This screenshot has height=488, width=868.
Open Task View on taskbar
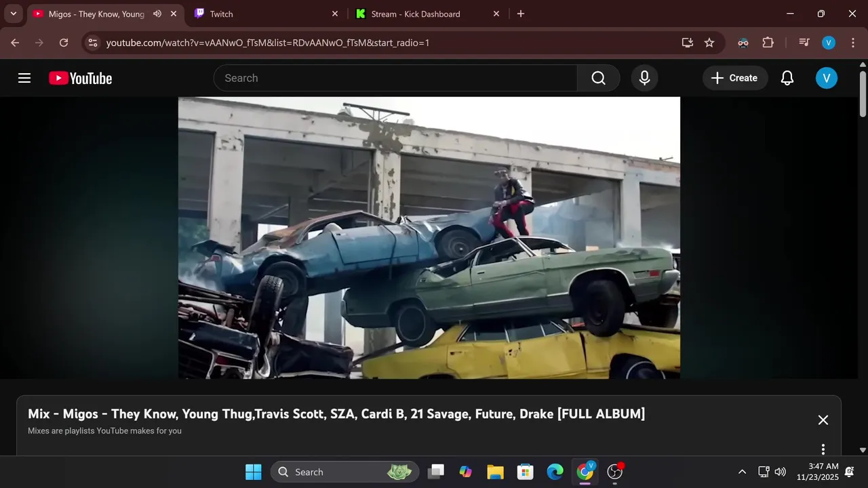(436, 472)
